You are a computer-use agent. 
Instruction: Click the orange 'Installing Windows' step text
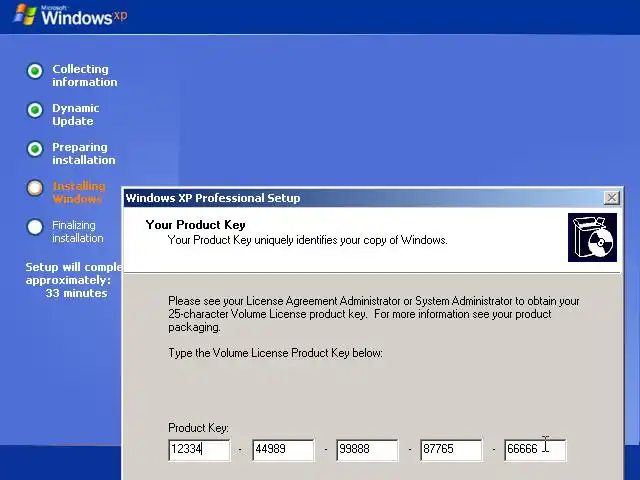(x=79, y=193)
